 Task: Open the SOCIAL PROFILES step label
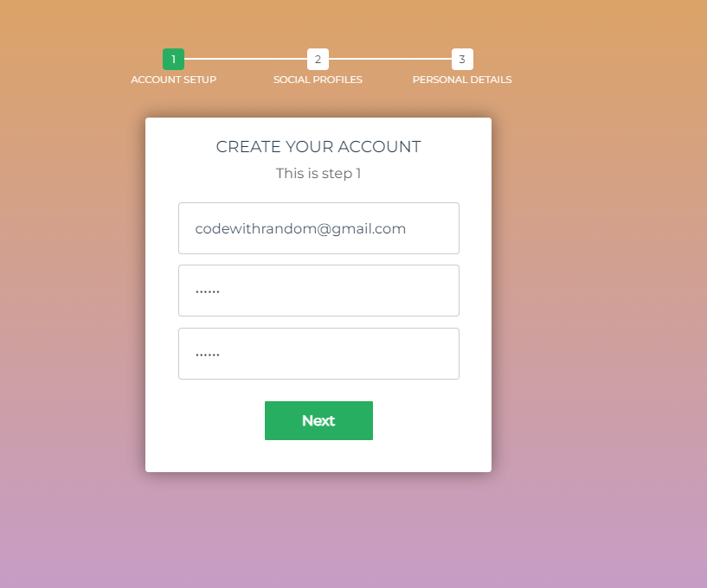tap(318, 80)
